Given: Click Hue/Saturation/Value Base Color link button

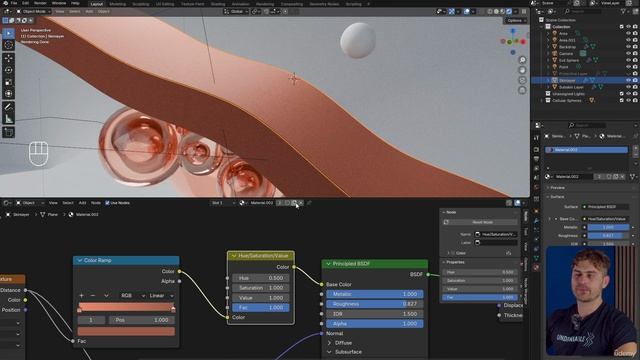Looking at the screenshot, I should [606, 219].
